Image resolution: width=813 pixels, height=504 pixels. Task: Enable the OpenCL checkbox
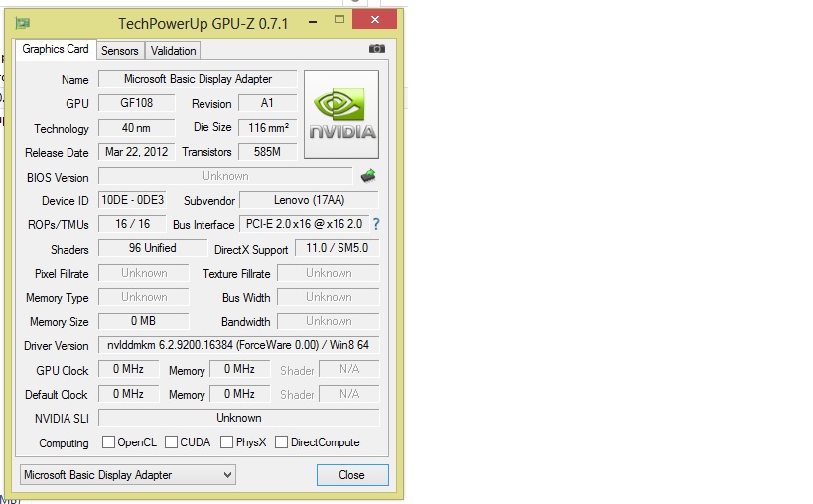click(108, 441)
